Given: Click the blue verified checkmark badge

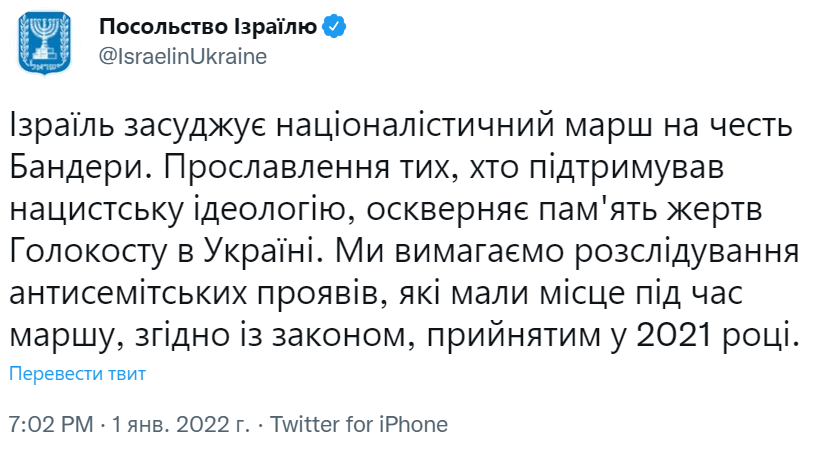Looking at the screenshot, I should coord(335,28).
